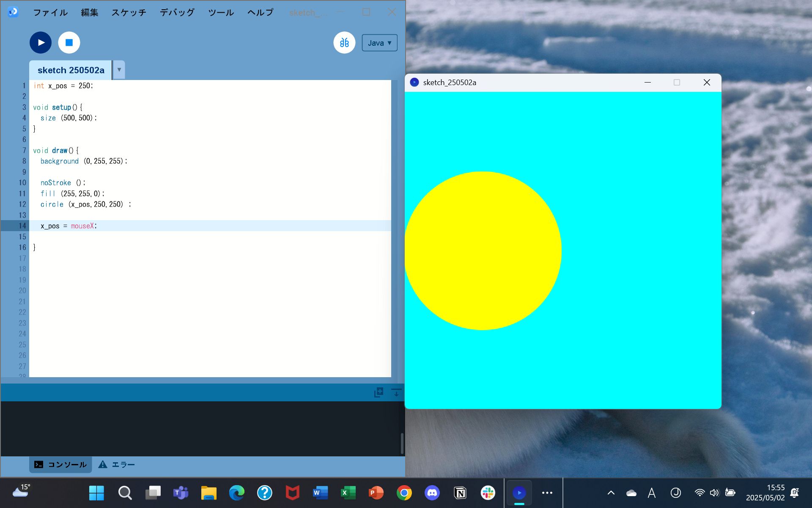The image size is (812, 508).
Task: Show hidden system tray icons
Action: click(x=611, y=493)
